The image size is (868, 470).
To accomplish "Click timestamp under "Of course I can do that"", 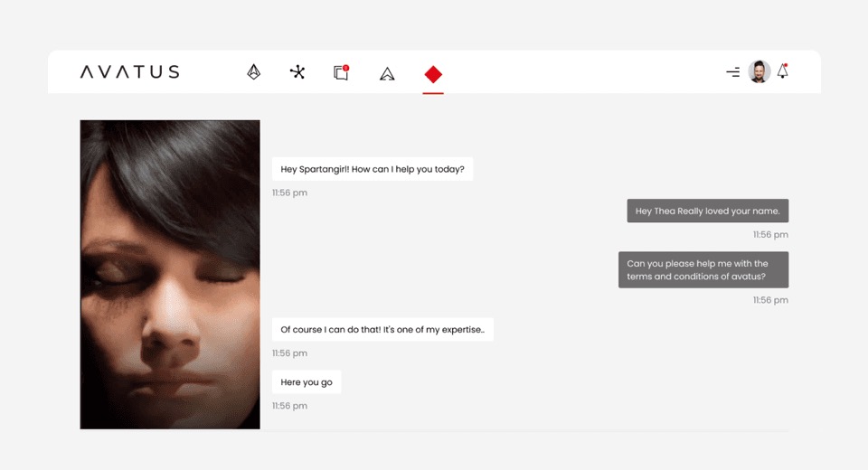I will click(289, 353).
